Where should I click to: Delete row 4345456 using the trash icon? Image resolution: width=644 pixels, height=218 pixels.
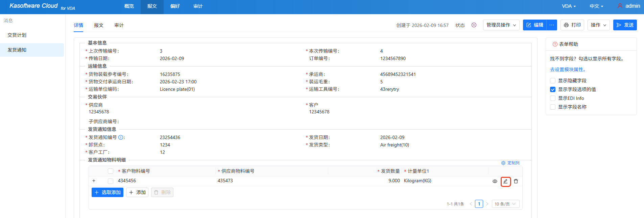tap(516, 181)
